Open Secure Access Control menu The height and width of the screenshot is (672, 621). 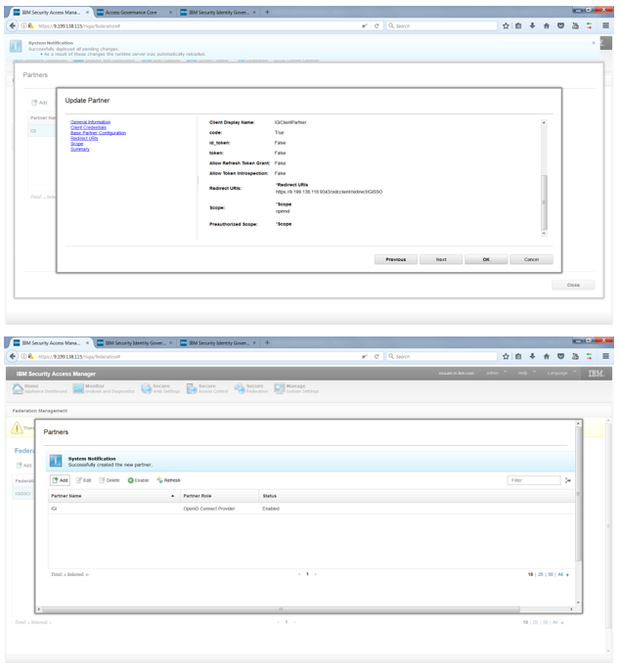pos(207,388)
